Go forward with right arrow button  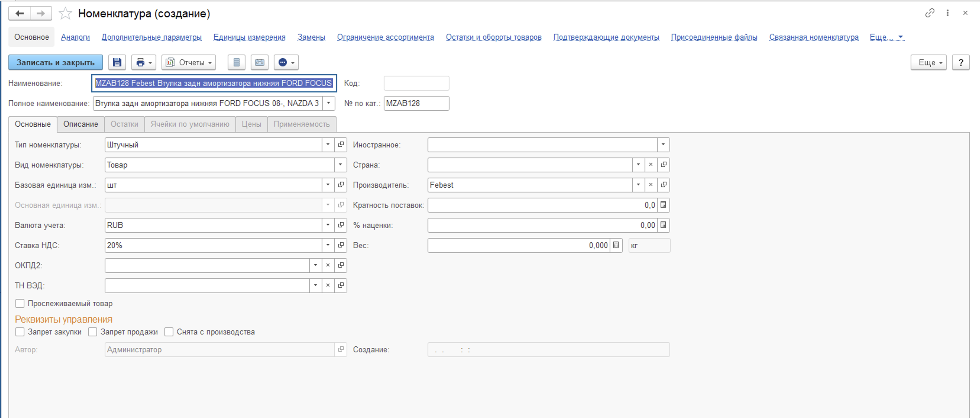[x=41, y=13]
